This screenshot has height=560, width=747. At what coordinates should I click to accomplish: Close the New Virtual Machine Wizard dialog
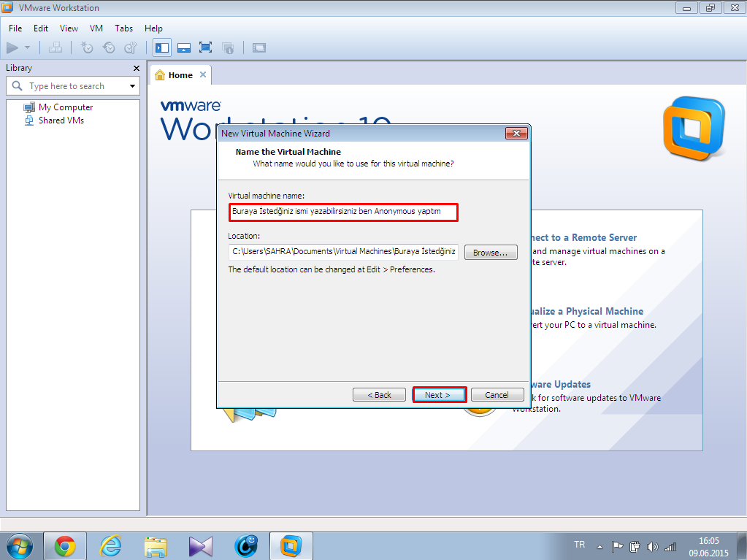[516, 134]
